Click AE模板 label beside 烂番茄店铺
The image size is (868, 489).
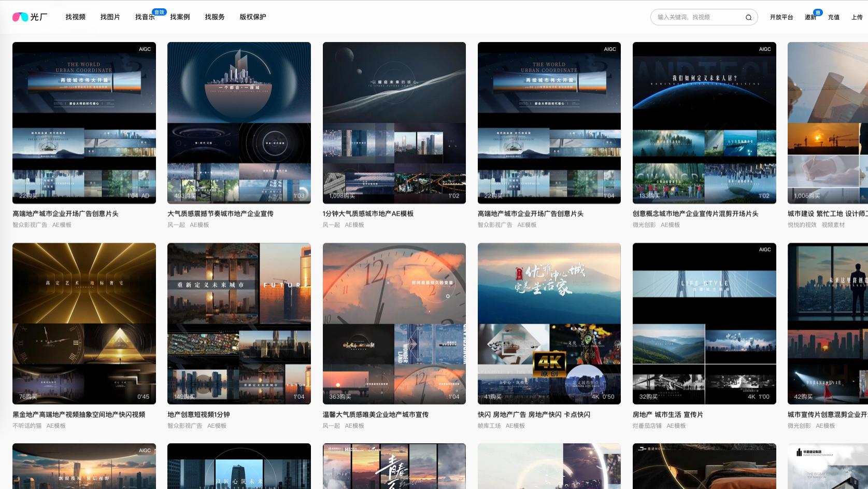tap(676, 426)
